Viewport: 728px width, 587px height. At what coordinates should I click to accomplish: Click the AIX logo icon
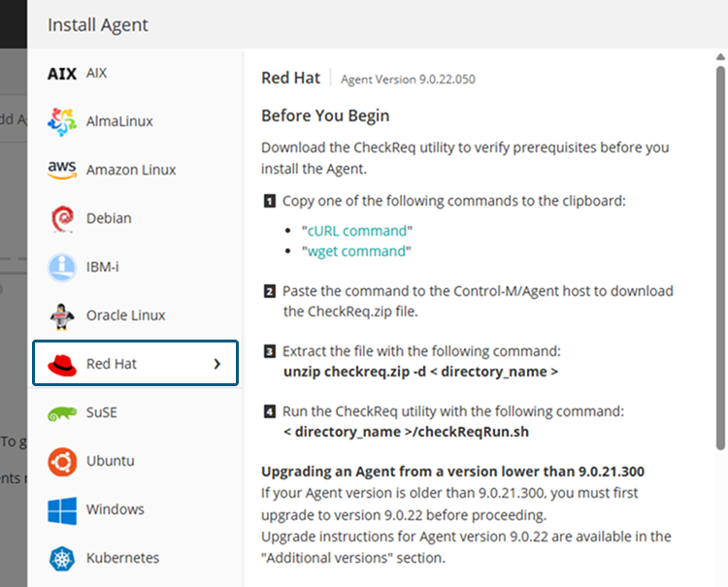62,73
